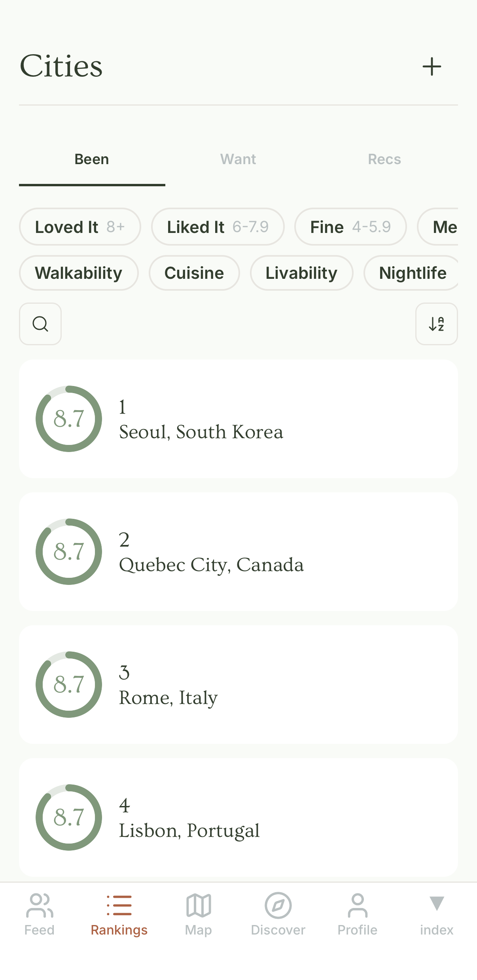
Task: Switch to the Recs tab
Action: [x=384, y=159]
